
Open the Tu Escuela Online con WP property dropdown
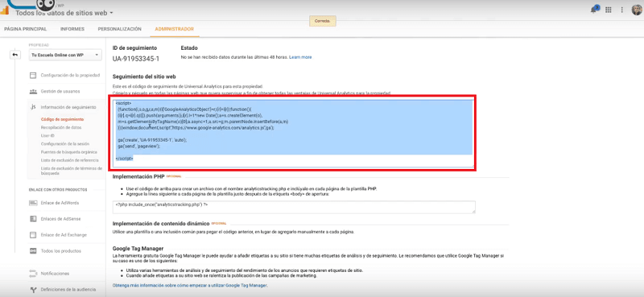pos(65,55)
